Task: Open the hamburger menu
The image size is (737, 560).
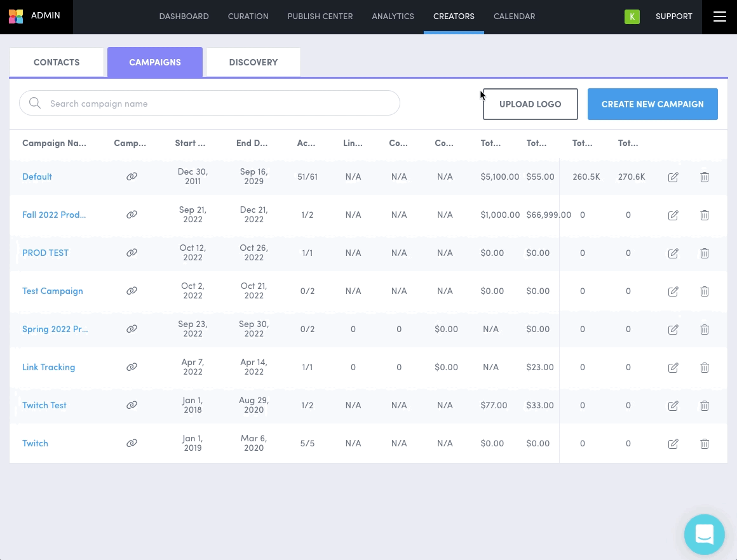Action: [x=719, y=17]
